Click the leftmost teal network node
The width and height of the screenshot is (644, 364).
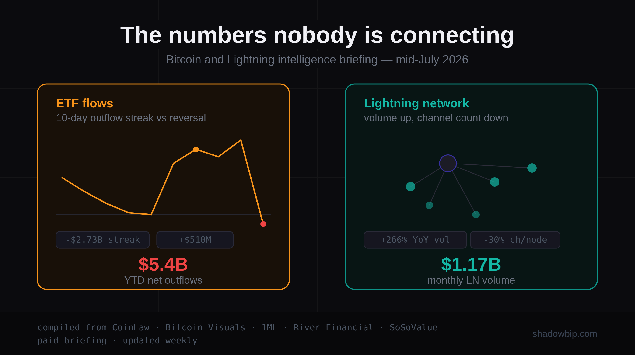[x=410, y=186]
